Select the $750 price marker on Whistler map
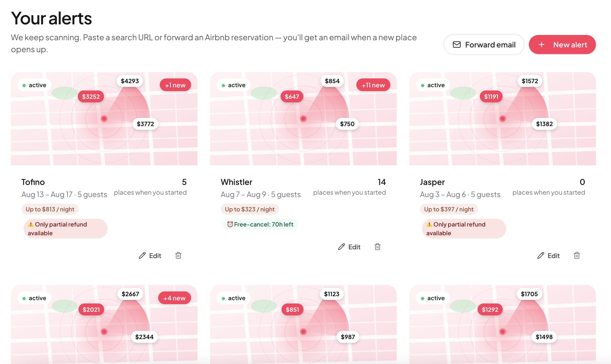This screenshot has height=364, width=611. point(347,124)
